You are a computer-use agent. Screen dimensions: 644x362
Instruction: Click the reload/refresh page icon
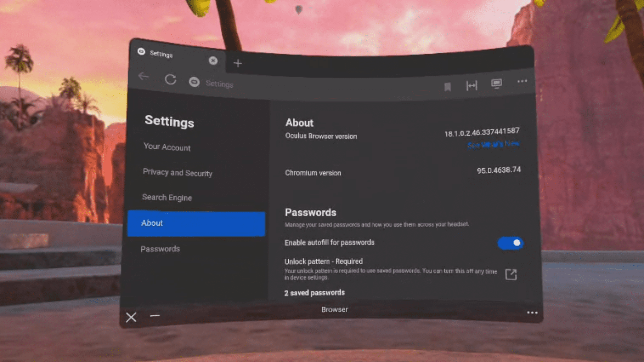170,80
